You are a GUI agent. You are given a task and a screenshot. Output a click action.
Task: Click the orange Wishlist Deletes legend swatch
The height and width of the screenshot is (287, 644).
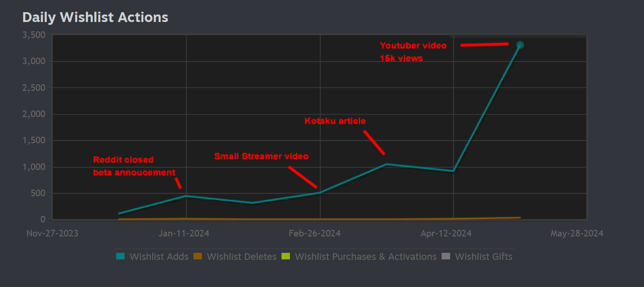[x=198, y=257]
